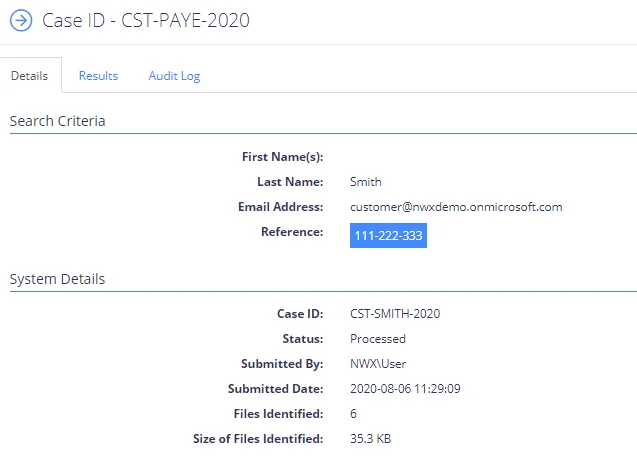Click the 35.3 KB file size value
The image size is (637, 463).
pos(370,439)
